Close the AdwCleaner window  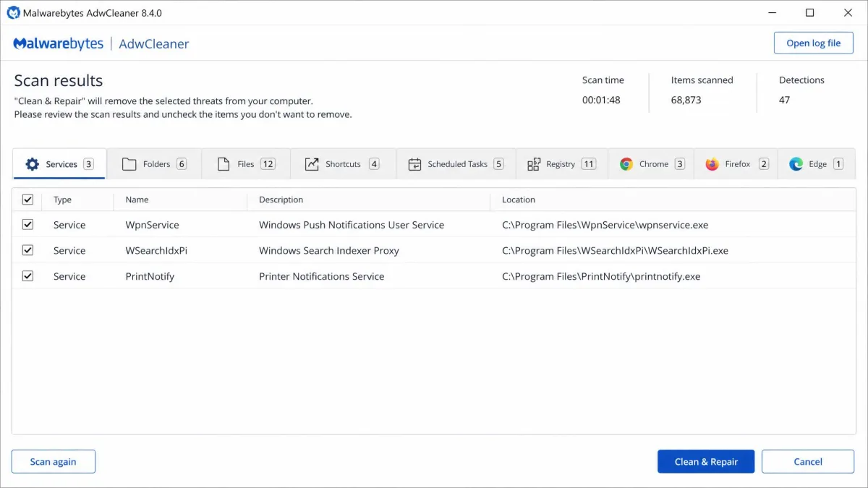[x=848, y=12]
